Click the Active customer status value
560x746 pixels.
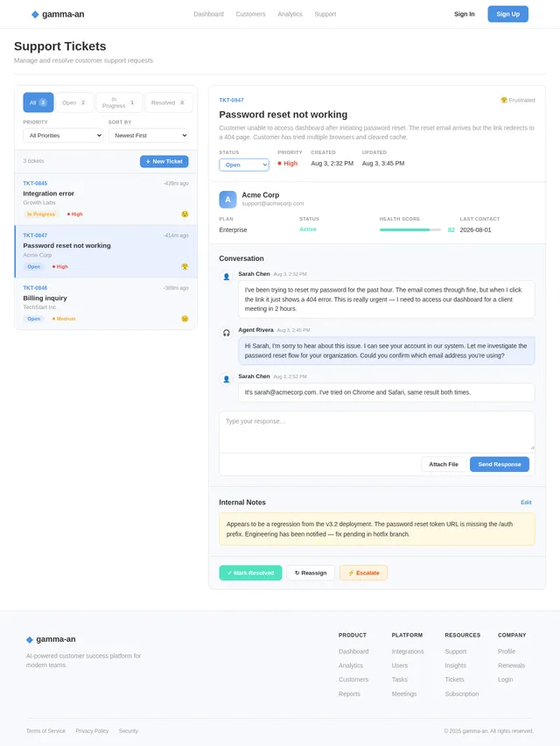[x=308, y=229]
